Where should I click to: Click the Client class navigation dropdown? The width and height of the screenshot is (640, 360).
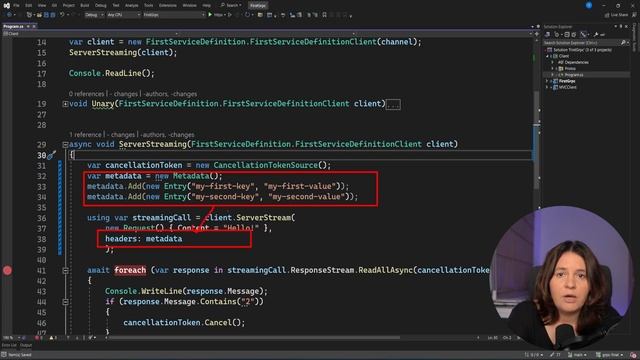(90, 34)
